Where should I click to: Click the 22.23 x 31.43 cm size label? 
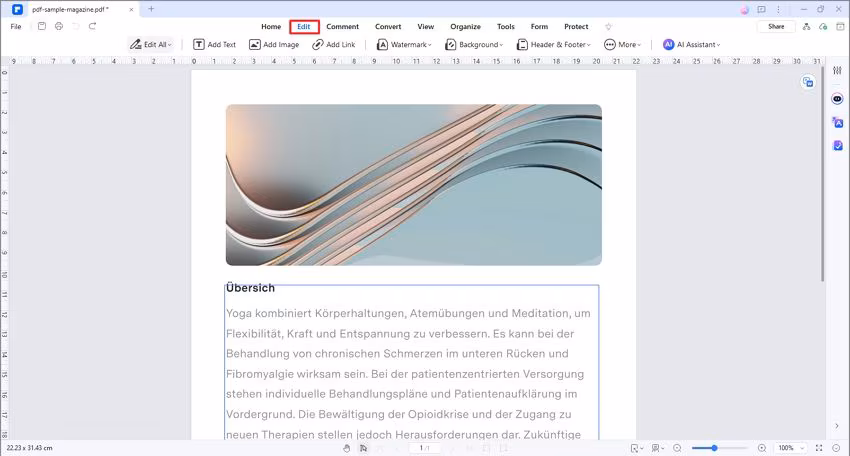click(30, 448)
